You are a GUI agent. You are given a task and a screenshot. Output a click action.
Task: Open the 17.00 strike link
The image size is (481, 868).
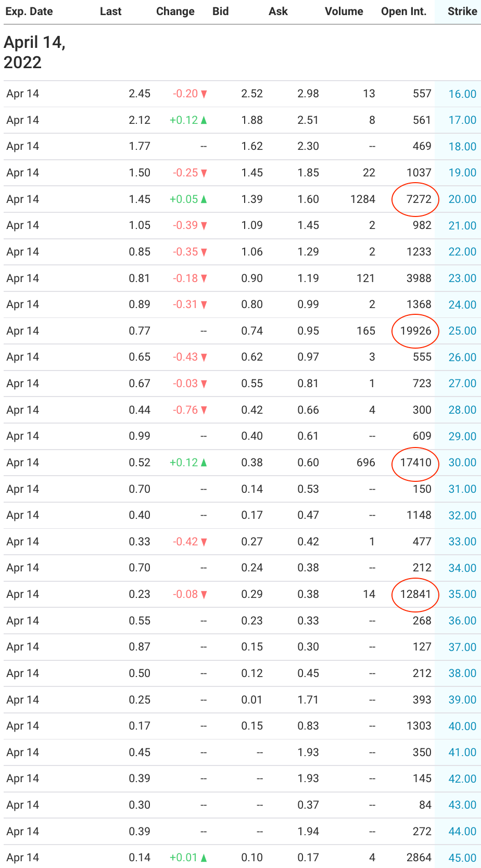pos(462,120)
